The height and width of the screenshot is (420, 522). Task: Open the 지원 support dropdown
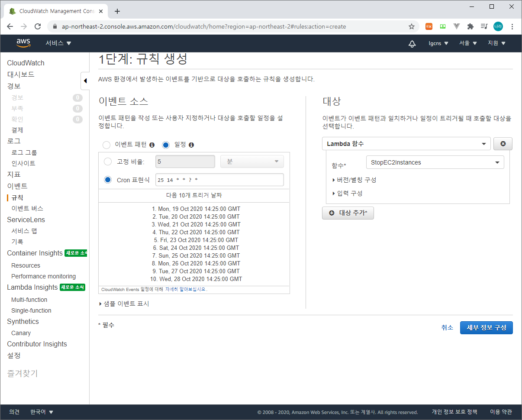496,43
